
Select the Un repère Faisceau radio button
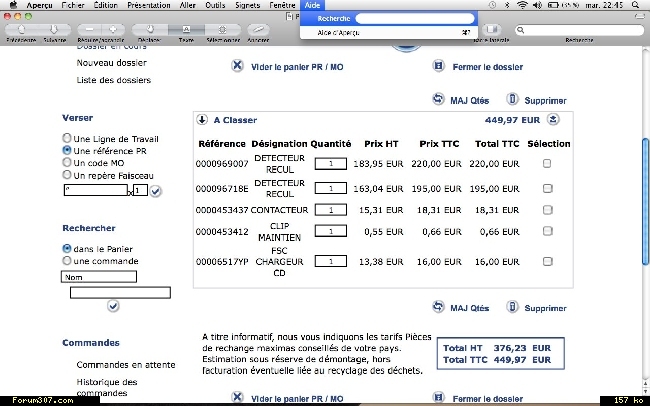coord(67,175)
